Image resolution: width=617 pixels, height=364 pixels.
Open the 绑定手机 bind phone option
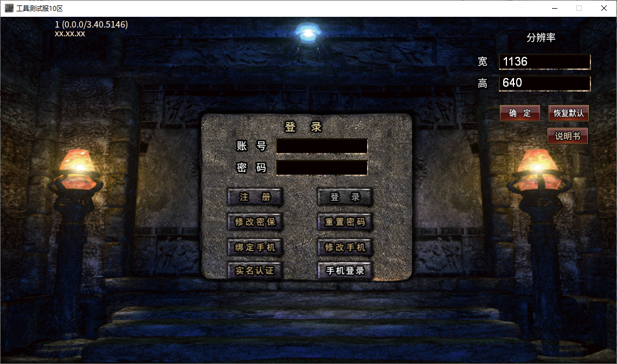click(x=255, y=247)
